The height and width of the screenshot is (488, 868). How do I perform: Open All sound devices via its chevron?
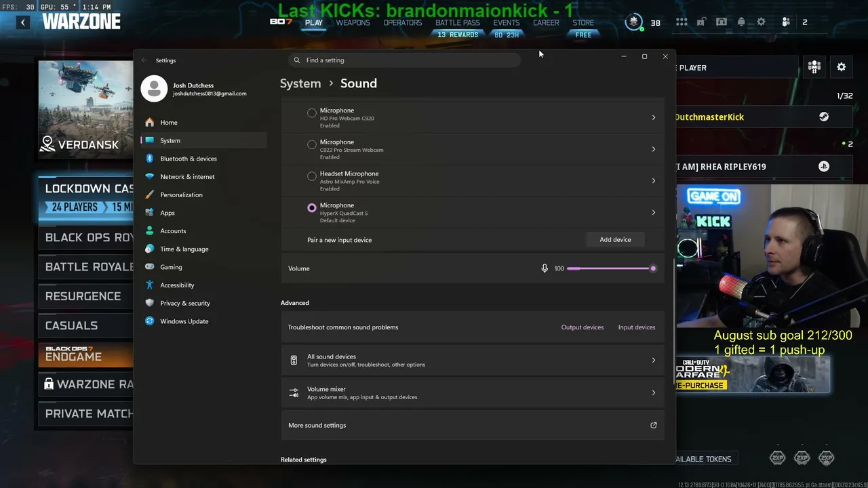coord(654,361)
